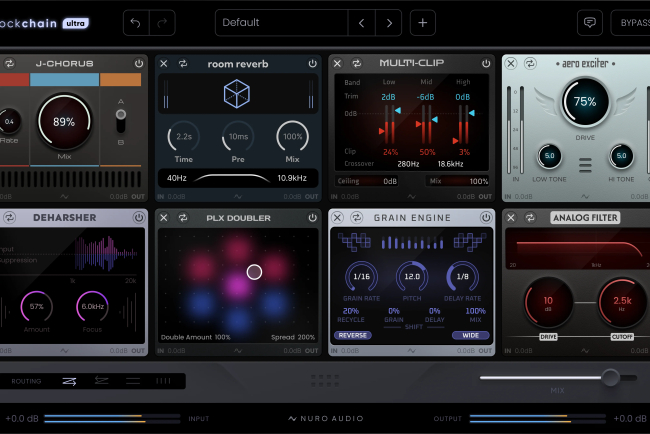Viewport: 650px width, 434px height.
Task: Flip the J-Chorus A/B switch
Action: pos(121,121)
